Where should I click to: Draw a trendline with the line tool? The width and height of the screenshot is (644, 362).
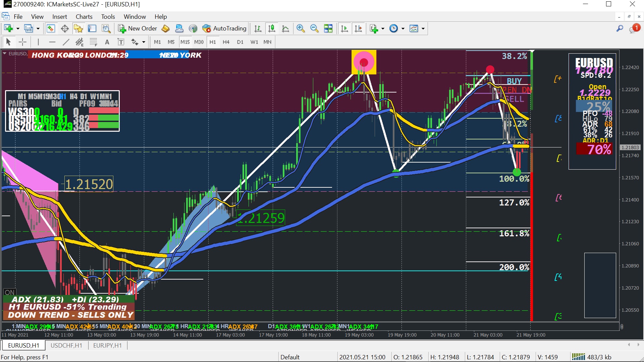click(66, 42)
